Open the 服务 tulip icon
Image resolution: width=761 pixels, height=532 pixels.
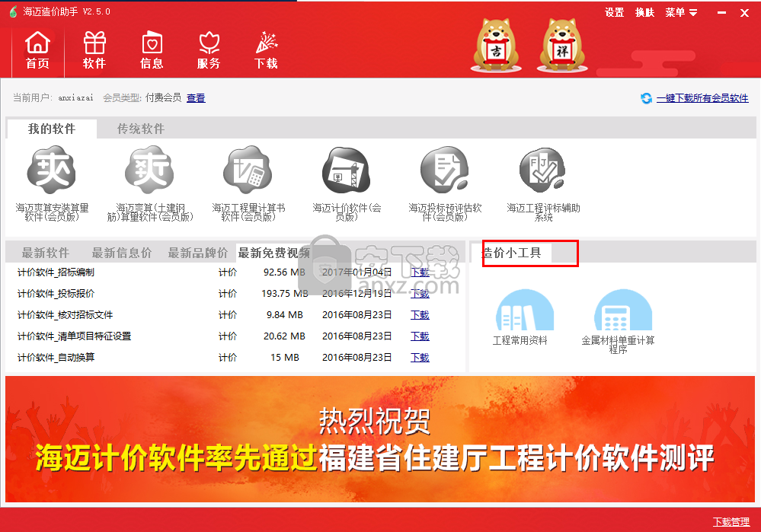coord(209,50)
